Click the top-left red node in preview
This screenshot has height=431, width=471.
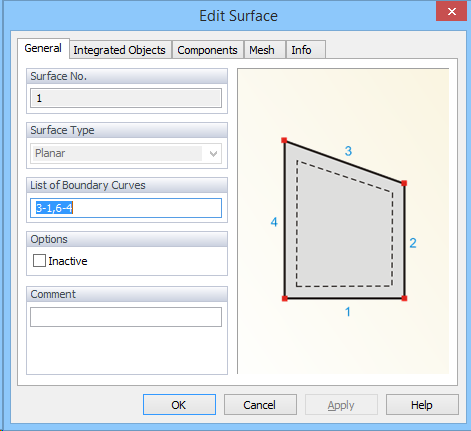(284, 140)
